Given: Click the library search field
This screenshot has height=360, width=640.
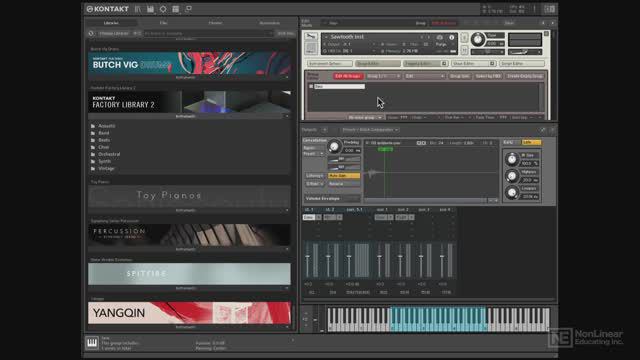Looking at the screenshot, I should pyautogui.click(x=208, y=33).
